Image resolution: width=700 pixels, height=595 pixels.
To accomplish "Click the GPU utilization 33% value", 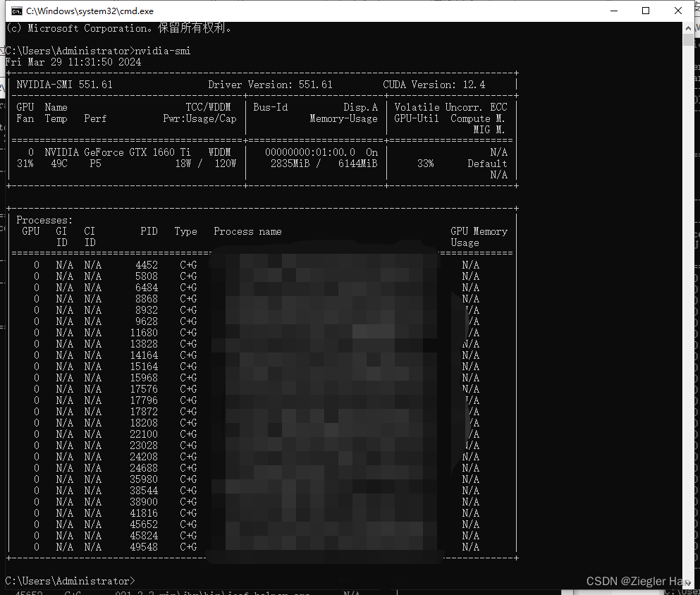I will (x=426, y=164).
